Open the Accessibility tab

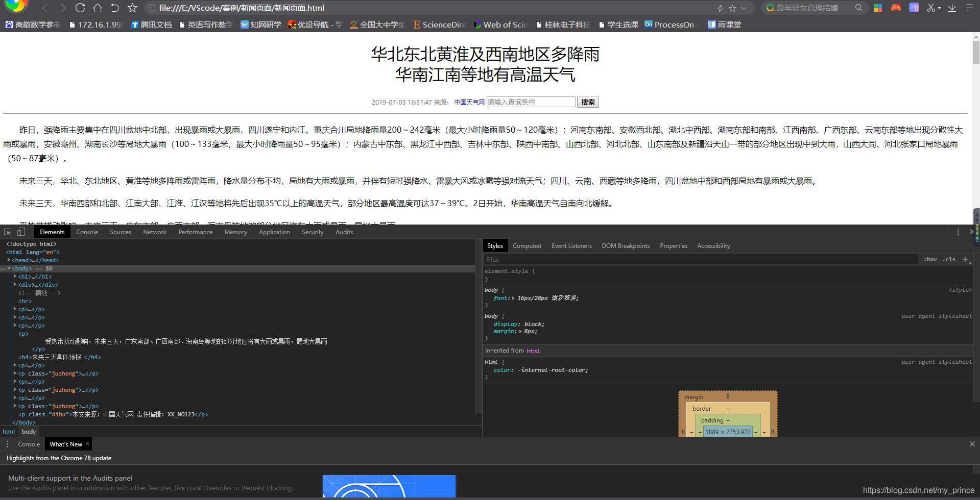coord(713,246)
